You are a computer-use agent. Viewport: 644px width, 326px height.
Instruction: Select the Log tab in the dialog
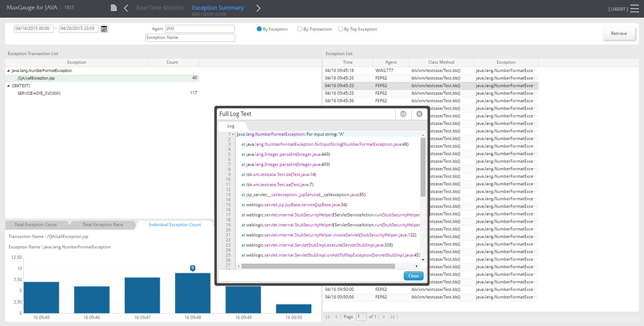coord(231,126)
